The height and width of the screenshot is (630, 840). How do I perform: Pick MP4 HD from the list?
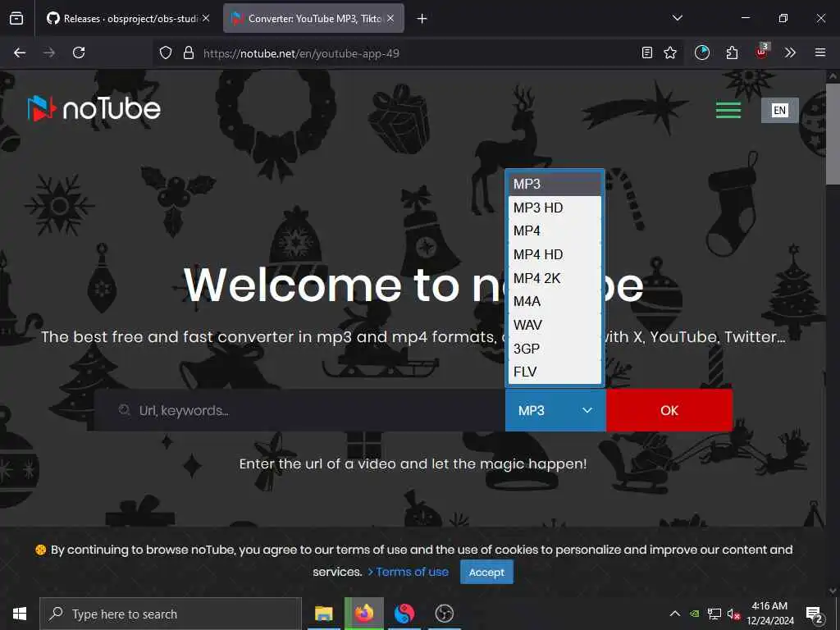(x=555, y=254)
